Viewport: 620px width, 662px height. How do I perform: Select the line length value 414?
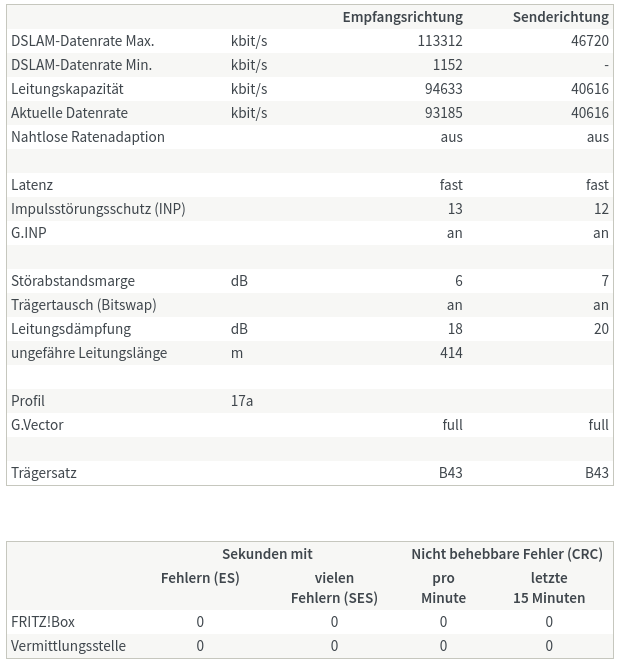coord(451,353)
